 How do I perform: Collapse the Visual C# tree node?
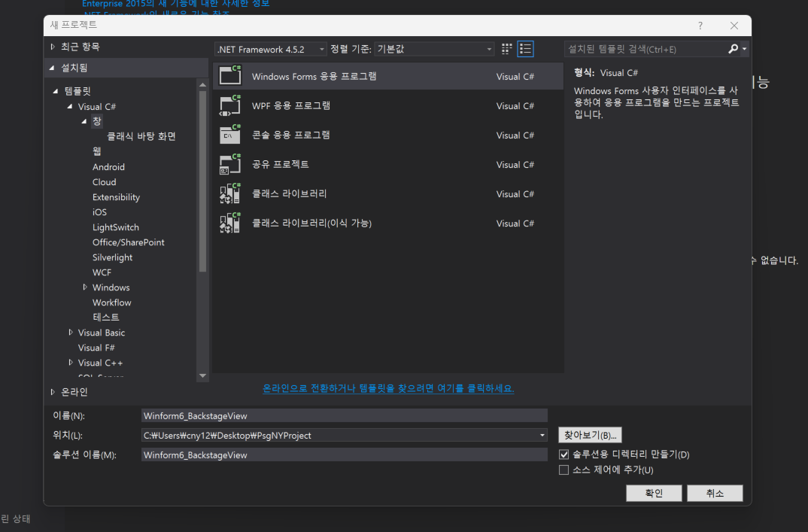69,106
